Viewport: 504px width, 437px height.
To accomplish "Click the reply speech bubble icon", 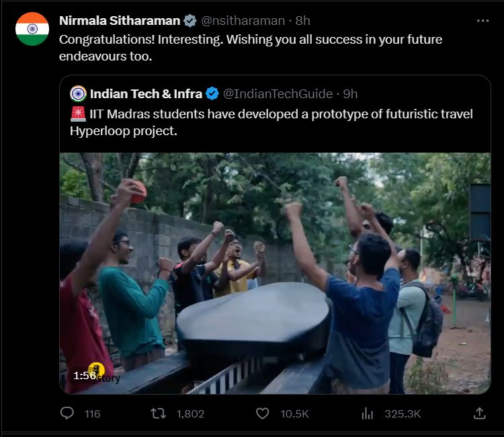I will pyautogui.click(x=67, y=413).
